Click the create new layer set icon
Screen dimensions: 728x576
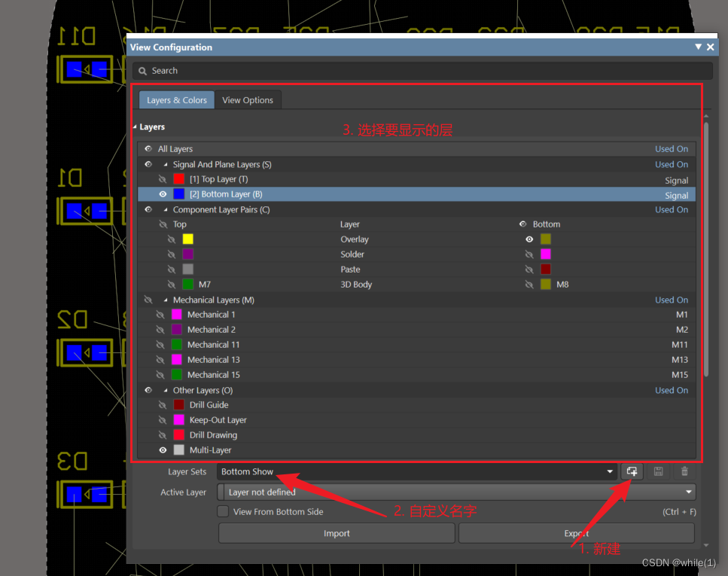[632, 471]
